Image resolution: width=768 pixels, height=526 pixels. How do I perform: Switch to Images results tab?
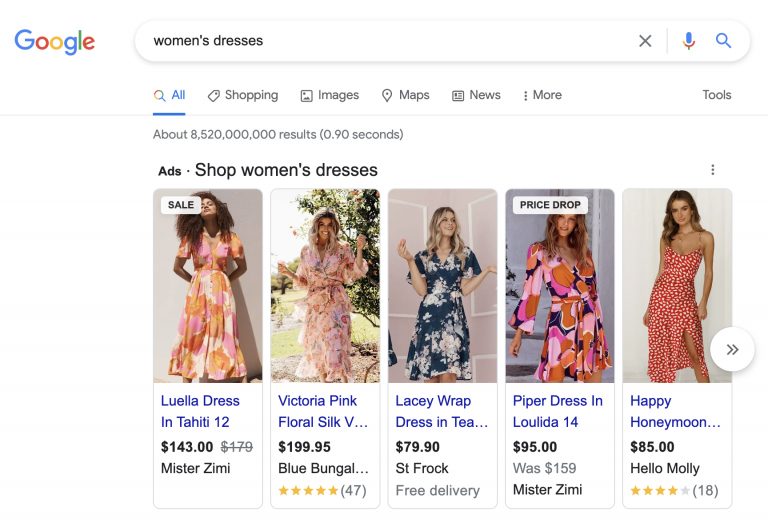pyautogui.click(x=329, y=95)
